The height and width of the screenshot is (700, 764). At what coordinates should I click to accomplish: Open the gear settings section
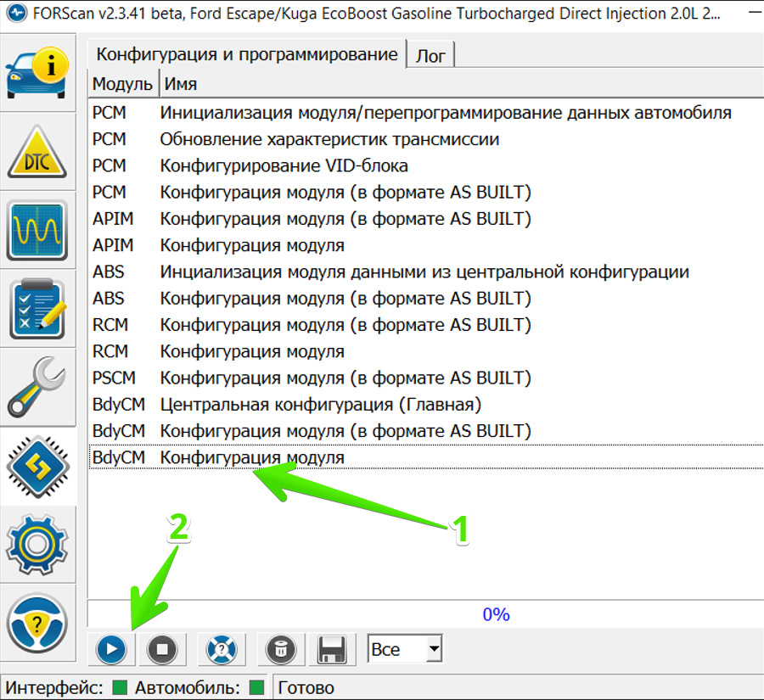[37, 545]
